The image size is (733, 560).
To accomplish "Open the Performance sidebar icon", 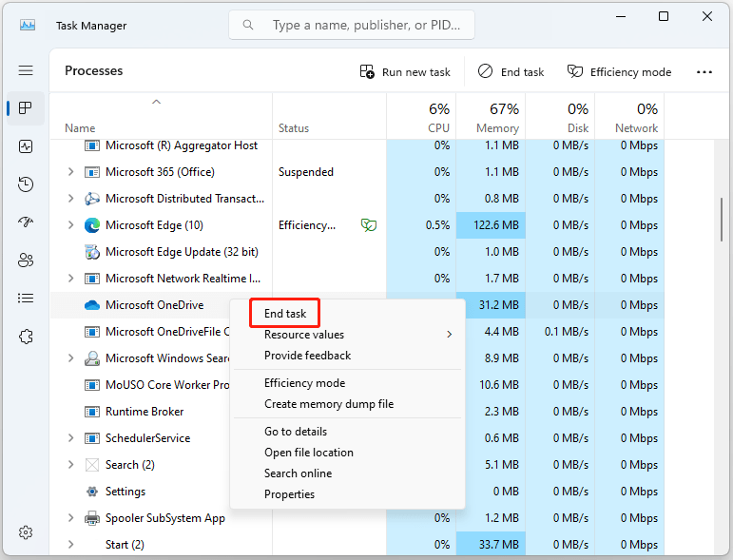I will click(x=26, y=146).
